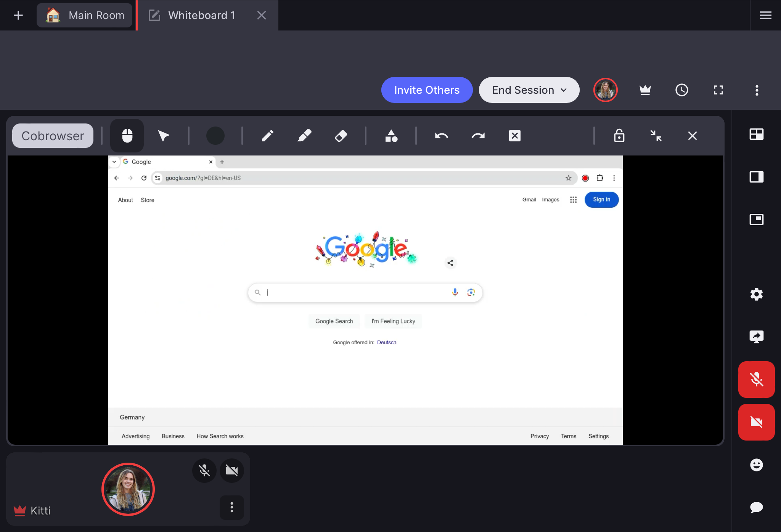Image resolution: width=781 pixels, height=532 pixels.
Task: Open the browser extensions puzzle icon
Action: 600,178
